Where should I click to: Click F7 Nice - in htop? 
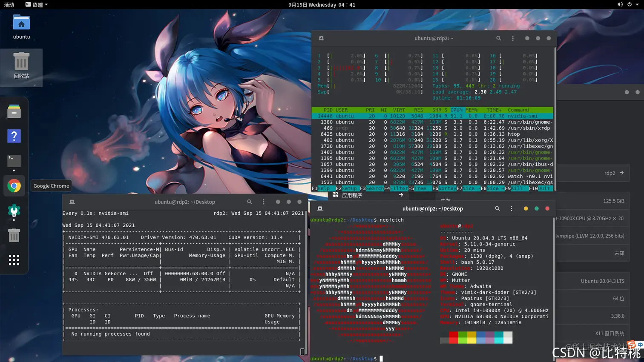click(x=469, y=188)
